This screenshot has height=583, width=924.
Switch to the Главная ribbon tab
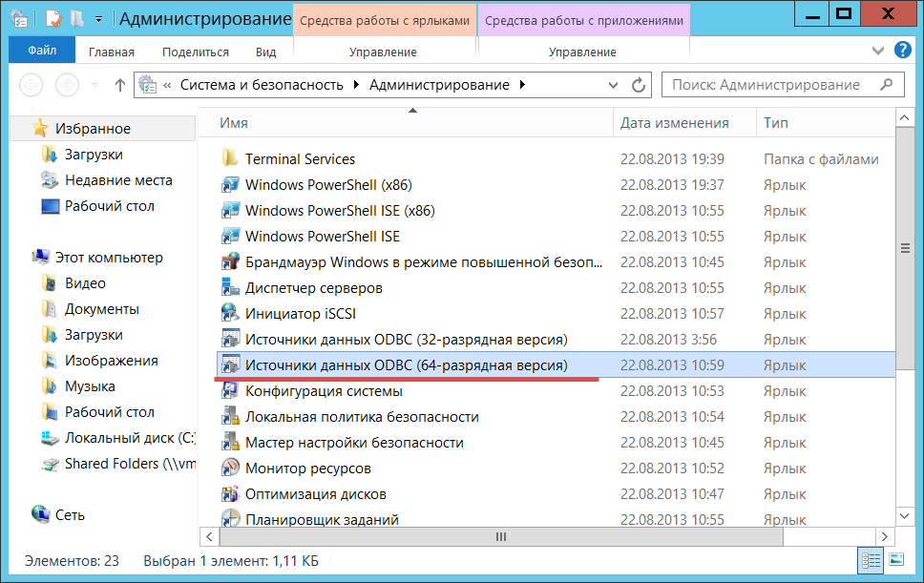coord(112,52)
